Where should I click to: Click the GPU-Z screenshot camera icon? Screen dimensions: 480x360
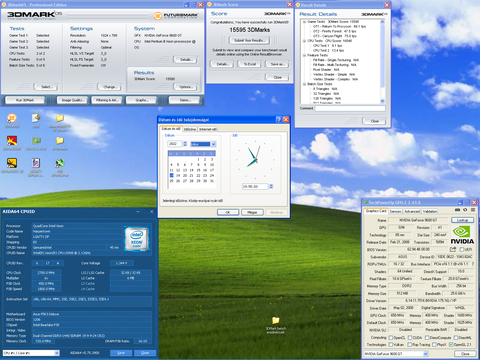(457, 210)
